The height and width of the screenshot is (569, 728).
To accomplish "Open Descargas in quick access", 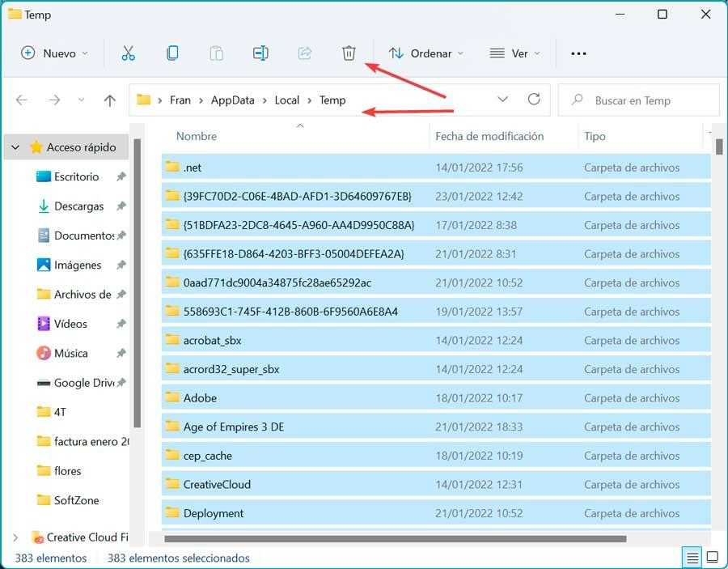I will pos(78,206).
